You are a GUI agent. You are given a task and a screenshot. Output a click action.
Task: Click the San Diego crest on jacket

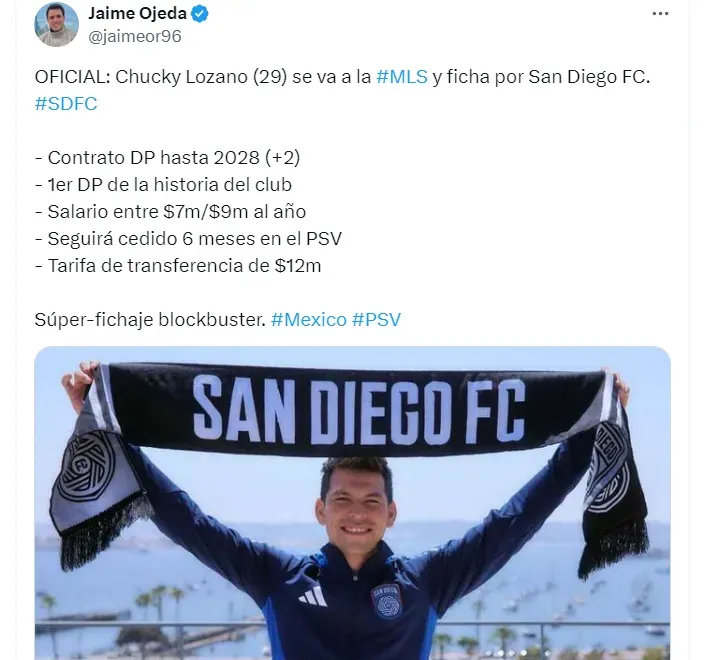pyautogui.click(x=387, y=601)
